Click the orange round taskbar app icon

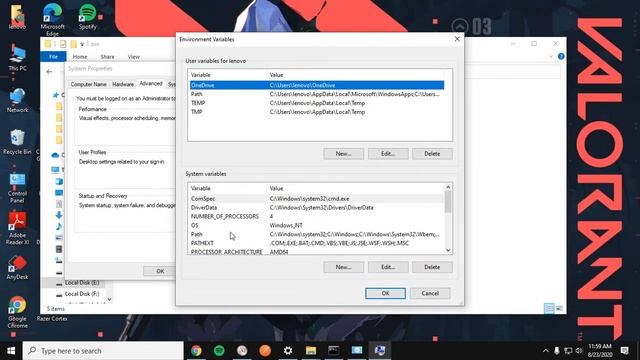pyautogui.click(x=265, y=351)
